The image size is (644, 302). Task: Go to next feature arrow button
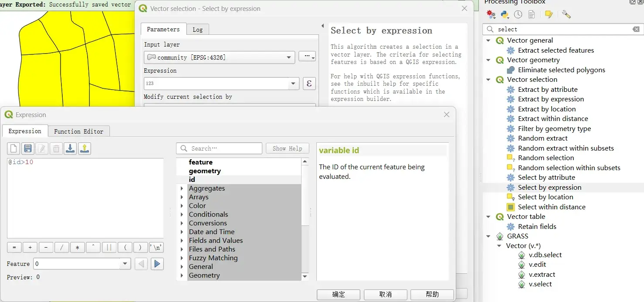[x=157, y=264]
